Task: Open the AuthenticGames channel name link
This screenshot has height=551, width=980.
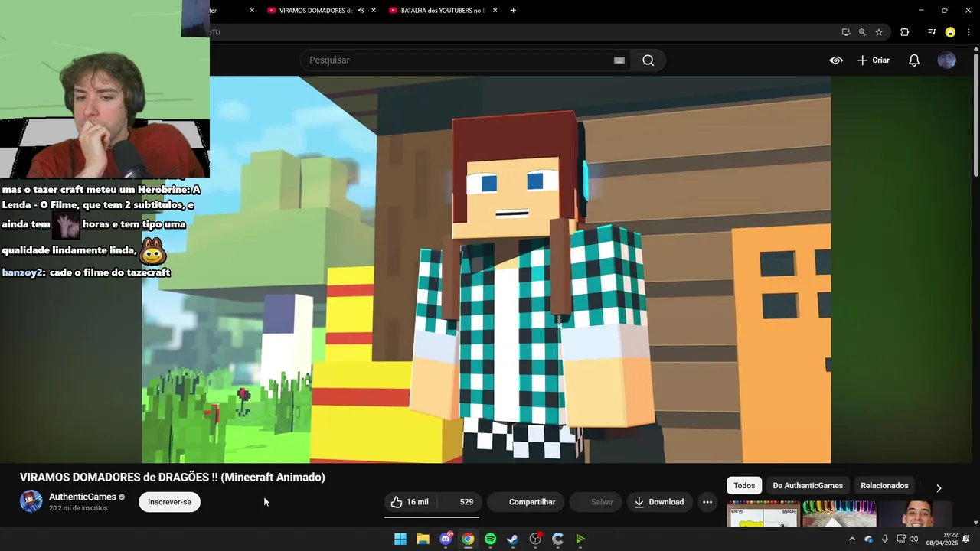Action: (83, 497)
